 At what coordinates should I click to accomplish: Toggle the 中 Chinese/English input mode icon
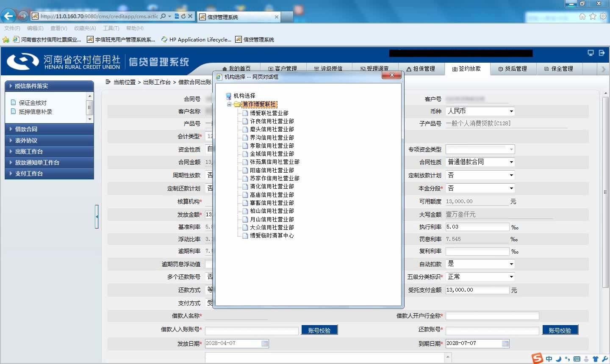pyautogui.click(x=549, y=359)
